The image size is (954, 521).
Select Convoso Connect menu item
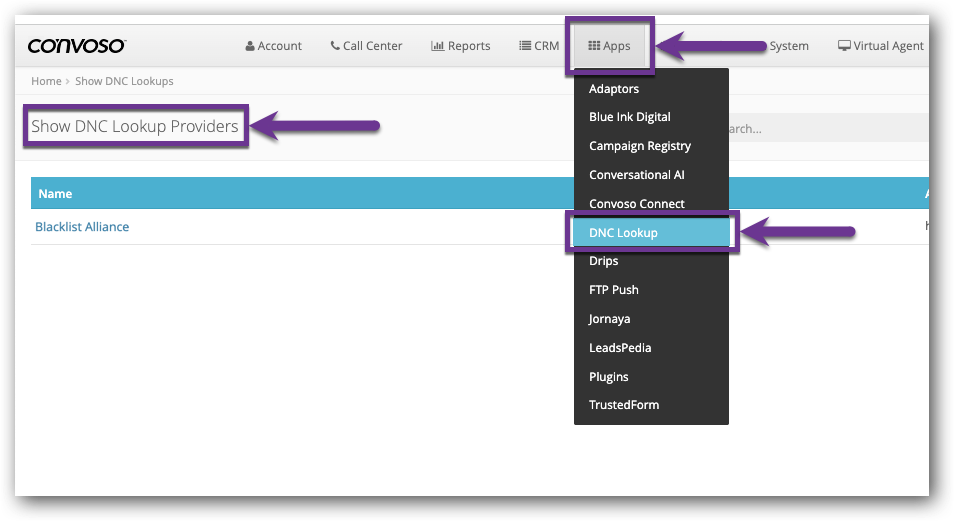point(651,203)
